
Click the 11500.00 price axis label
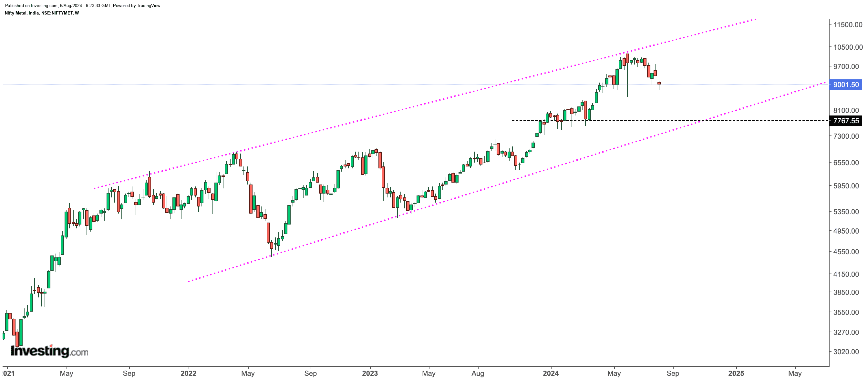click(848, 25)
